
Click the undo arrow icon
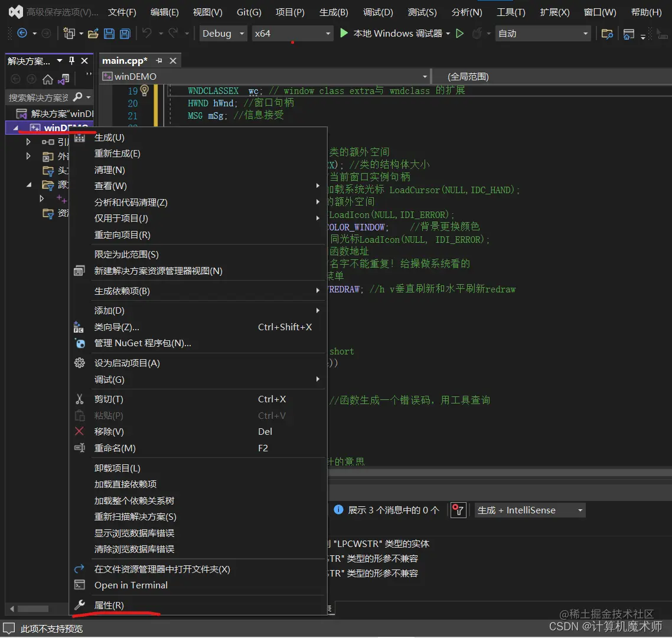[x=147, y=32]
